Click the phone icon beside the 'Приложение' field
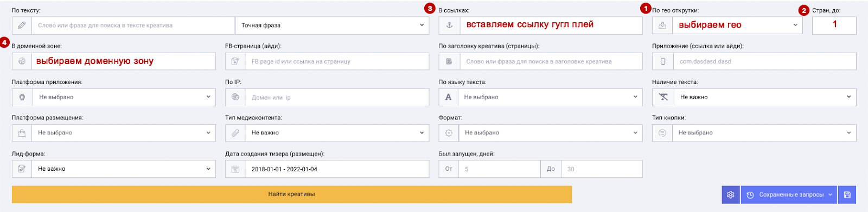This screenshot has height=212, width=868. point(662,61)
